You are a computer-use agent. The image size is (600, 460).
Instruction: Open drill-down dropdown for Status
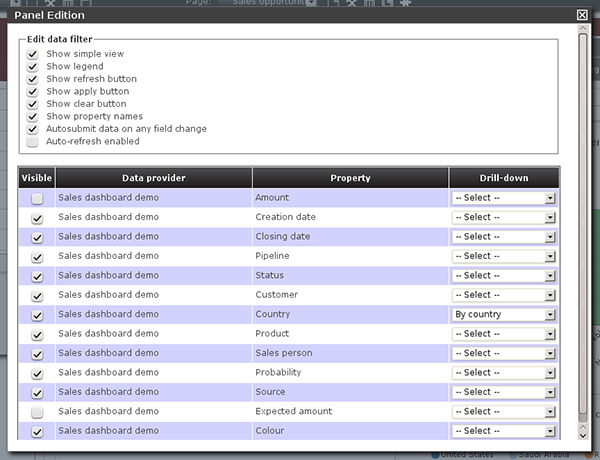(503, 276)
